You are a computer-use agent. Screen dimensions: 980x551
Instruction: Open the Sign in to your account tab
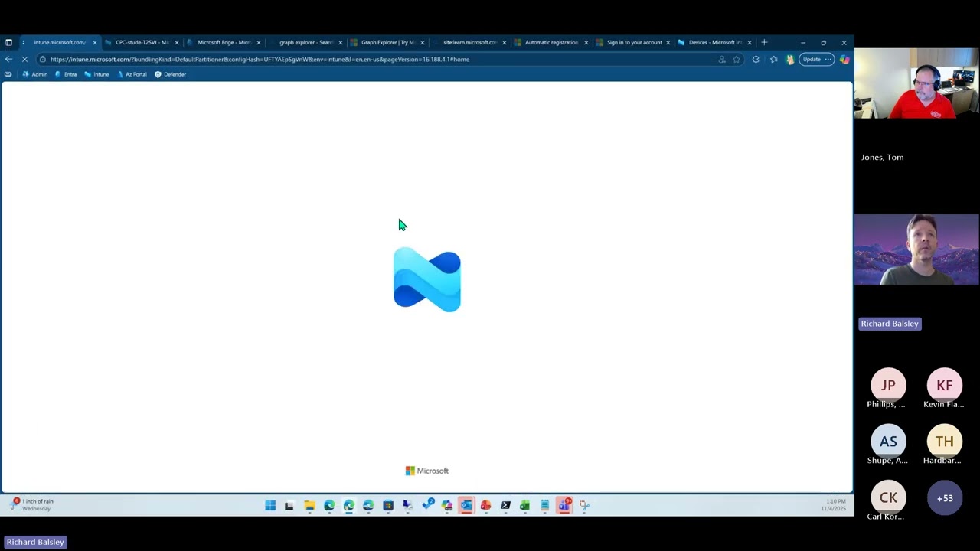(x=633, y=43)
